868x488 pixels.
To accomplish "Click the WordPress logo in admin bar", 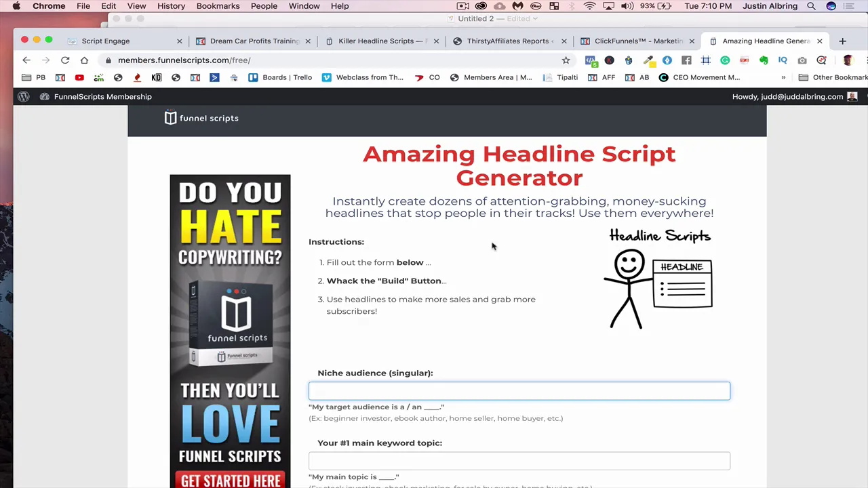I will pyautogui.click(x=24, y=96).
